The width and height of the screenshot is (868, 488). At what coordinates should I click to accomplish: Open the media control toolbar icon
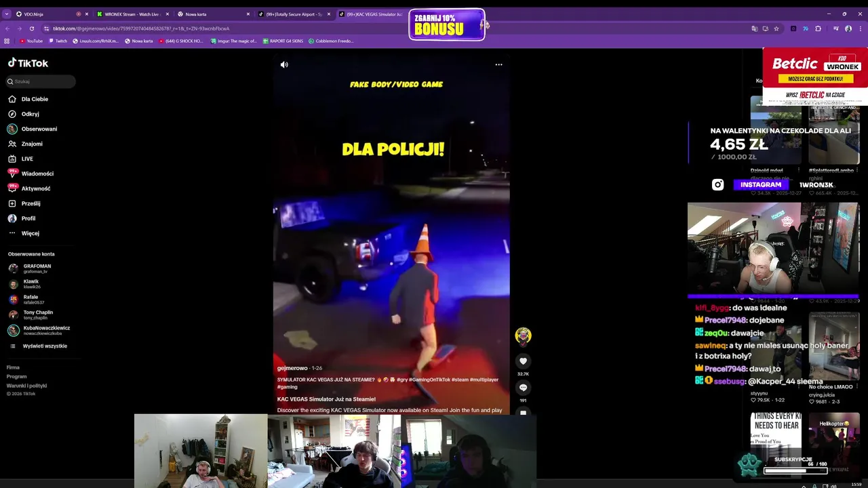tap(837, 28)
